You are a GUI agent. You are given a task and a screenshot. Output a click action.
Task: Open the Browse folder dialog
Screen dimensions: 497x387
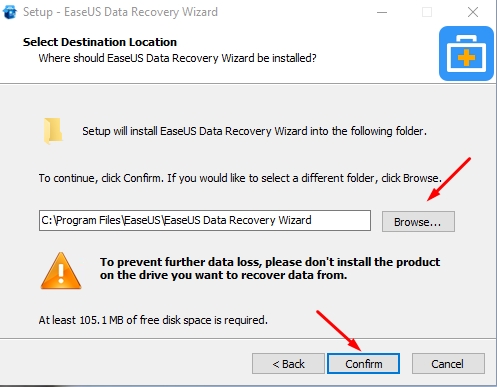click(x=418, y=221)
